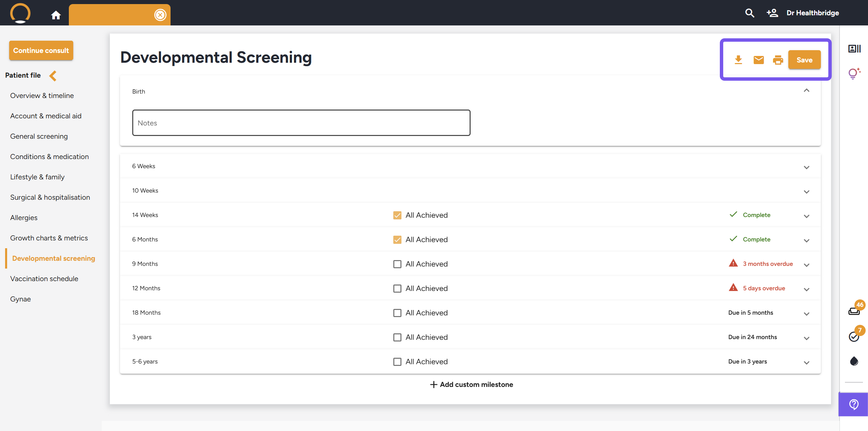Collapse the Birth section chevron
Screen dimensions: 868x431
click(806, 90)
